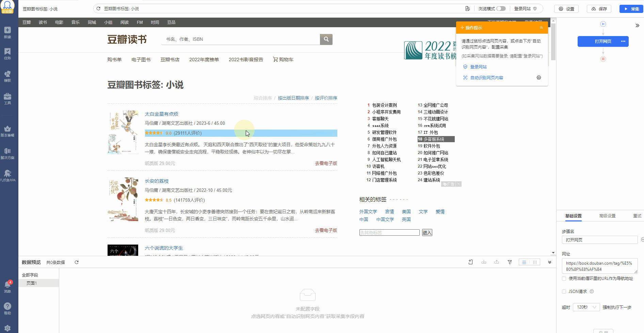
Task: Switch to the 重试 tab
Action: click(637, 216)
